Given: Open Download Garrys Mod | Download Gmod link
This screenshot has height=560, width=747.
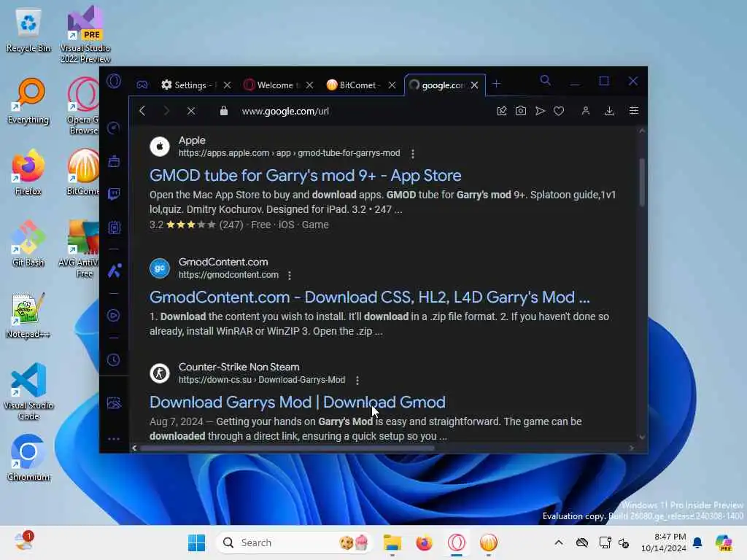Looking at the screenshot, I should 298,402.
